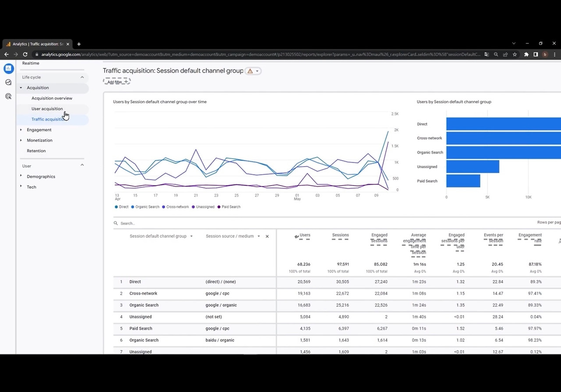Image resolution: width=561 pixels, height=392 pixels.
Task: Open the browser profile avatar
Action: (545, 54)
